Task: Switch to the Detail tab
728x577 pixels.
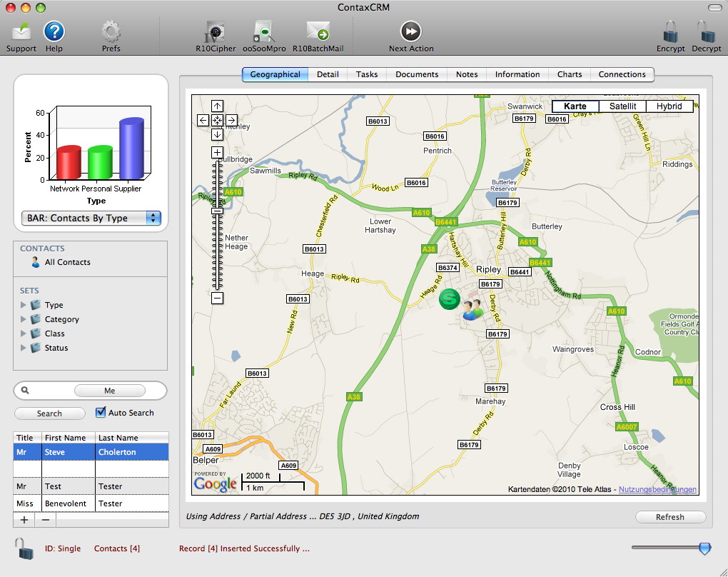Action: tap(328, 74)
